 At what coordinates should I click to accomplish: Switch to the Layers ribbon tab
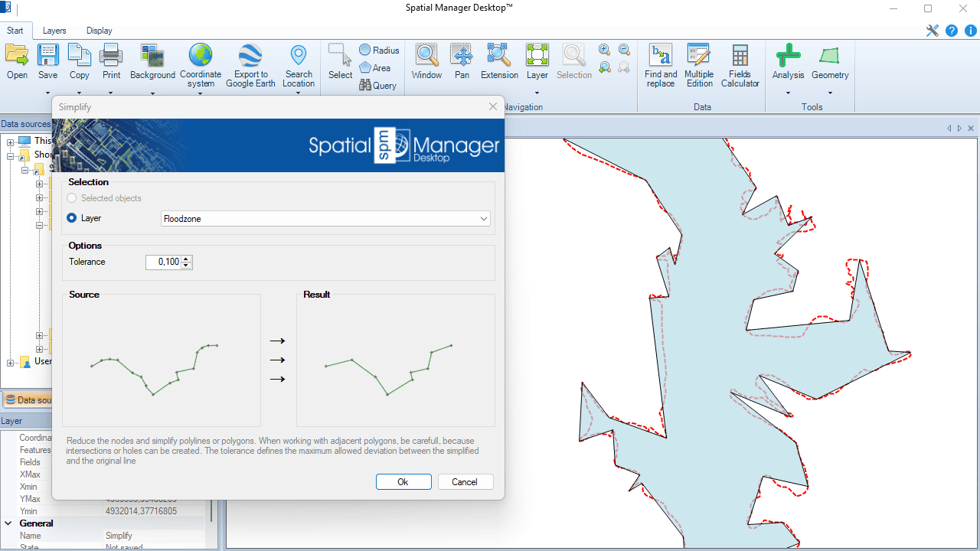54,31
